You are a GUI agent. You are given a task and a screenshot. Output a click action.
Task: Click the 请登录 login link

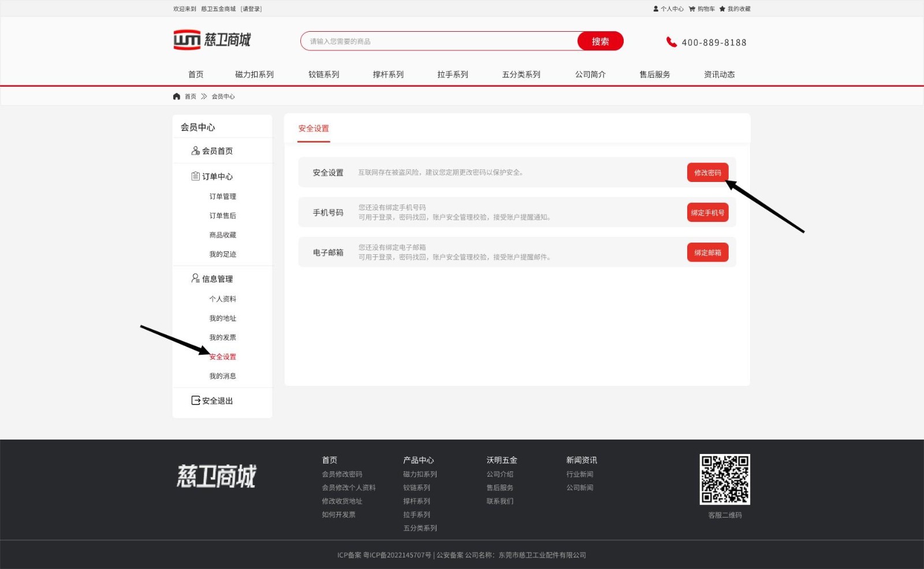[251, 9]
